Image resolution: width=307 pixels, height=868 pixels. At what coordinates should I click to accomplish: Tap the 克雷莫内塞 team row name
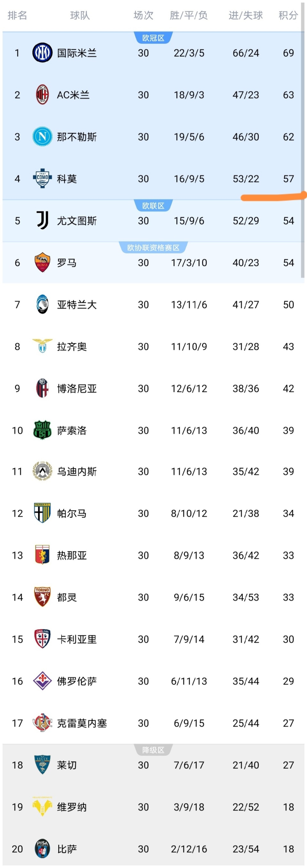[x=82, y=723]
